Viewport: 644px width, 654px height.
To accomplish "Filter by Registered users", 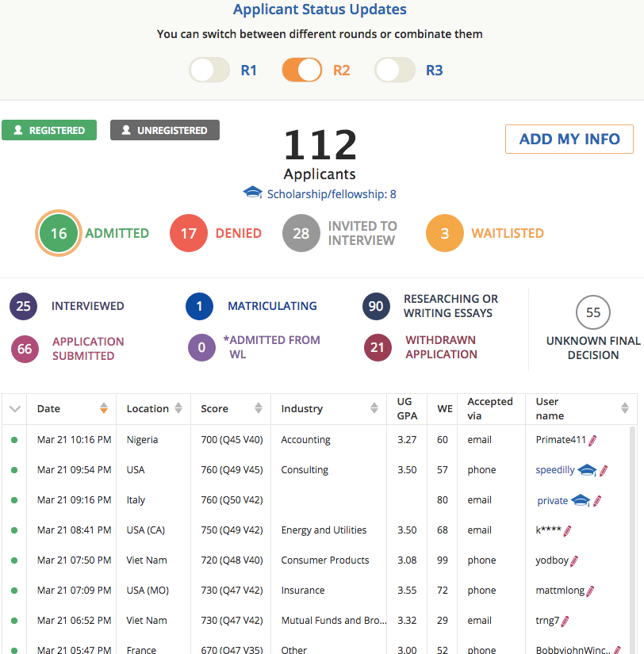I will [49, 130].
